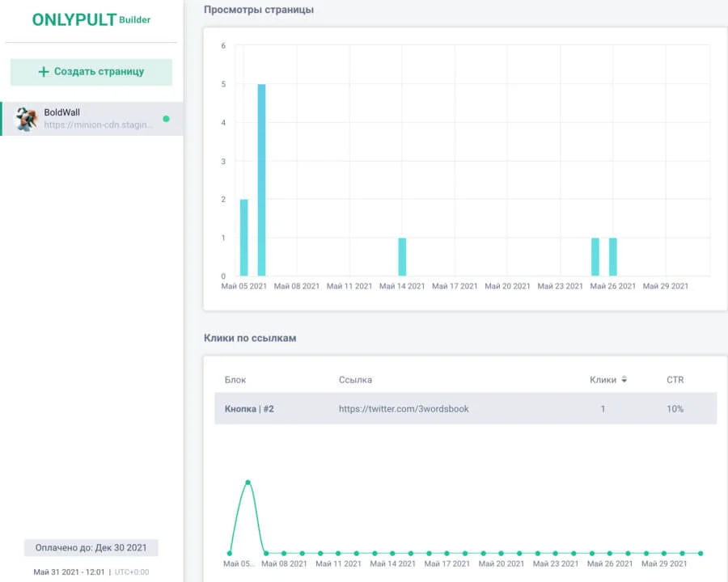The width and height of the screenshot is (728, 582).
Task: Click the CTR column header
Action: point(675,380)
